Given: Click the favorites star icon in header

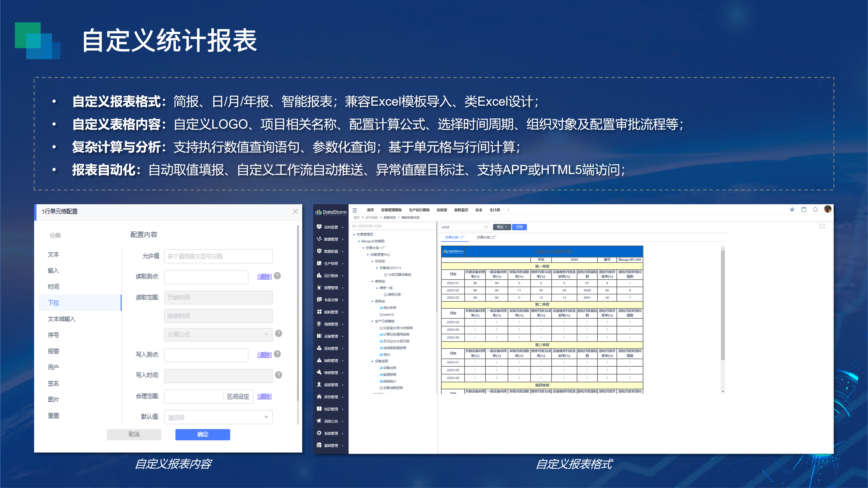Looking at the screenshot, I should pos(792,209).
